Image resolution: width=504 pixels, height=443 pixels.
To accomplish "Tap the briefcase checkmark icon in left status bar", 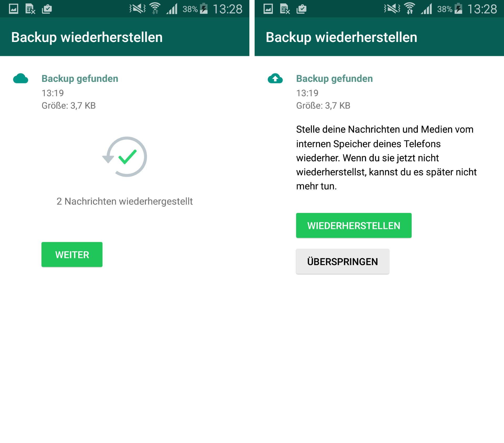I will point(47,9).
